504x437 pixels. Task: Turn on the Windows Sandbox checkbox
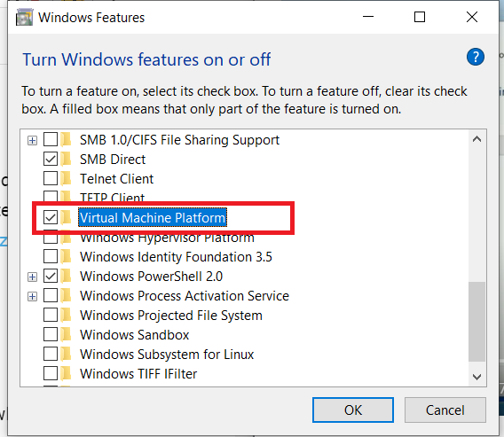tap(51, 334)
